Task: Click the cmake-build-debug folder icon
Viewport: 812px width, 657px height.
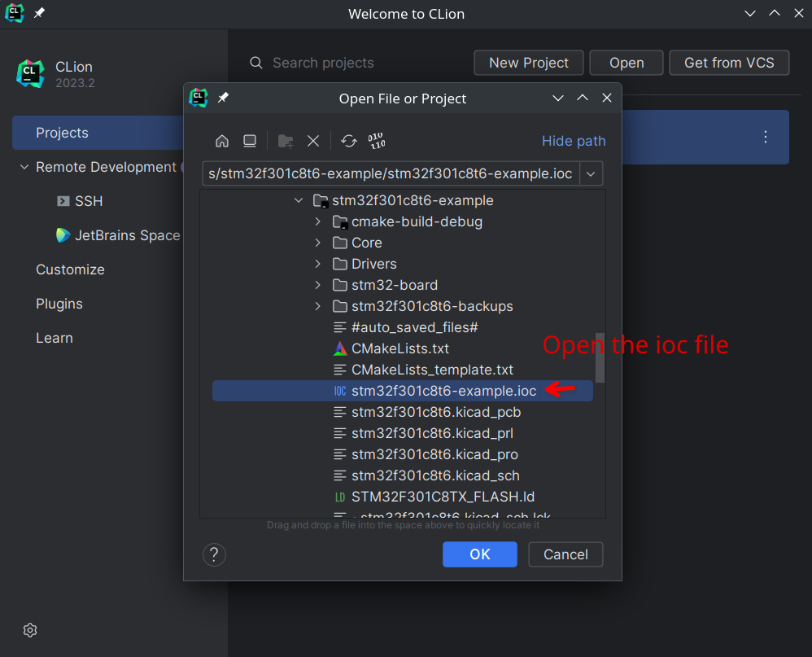Action: coord(340,221)
